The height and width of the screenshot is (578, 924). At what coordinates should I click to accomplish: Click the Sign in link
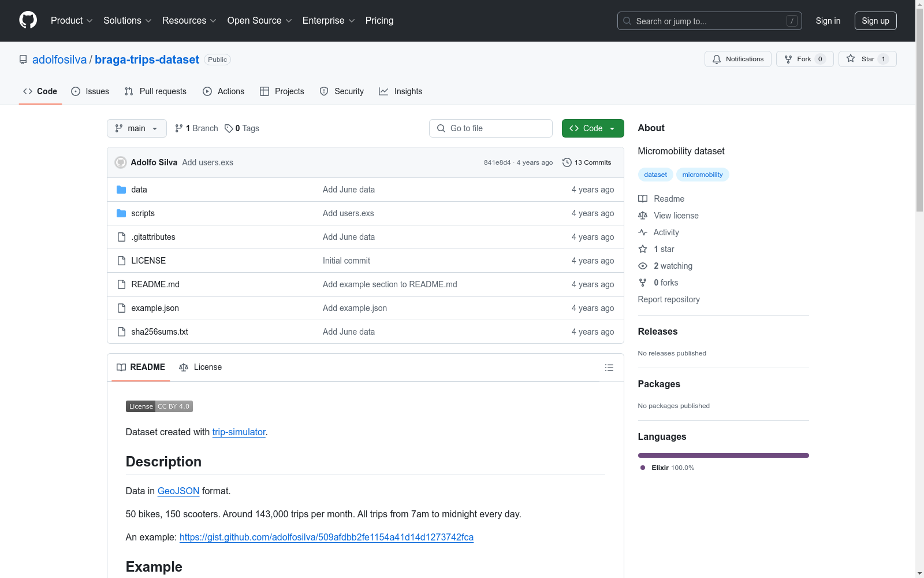[828, 21]
